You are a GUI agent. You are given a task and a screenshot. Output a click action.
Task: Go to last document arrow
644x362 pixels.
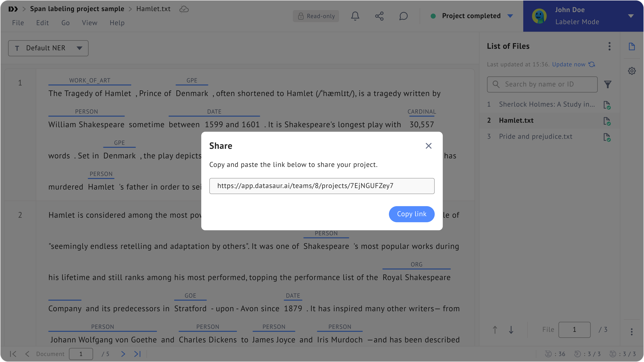coord(137,354)
